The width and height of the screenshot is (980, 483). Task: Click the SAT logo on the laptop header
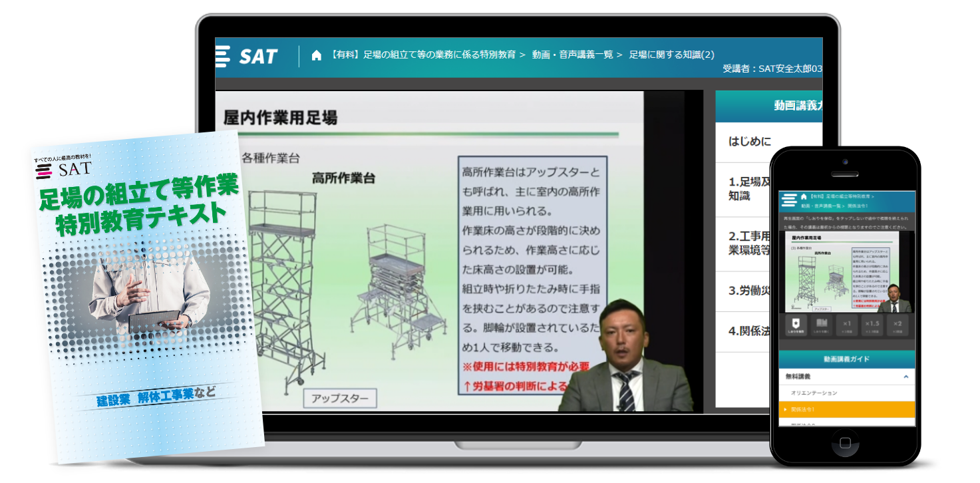click(247, 57)
